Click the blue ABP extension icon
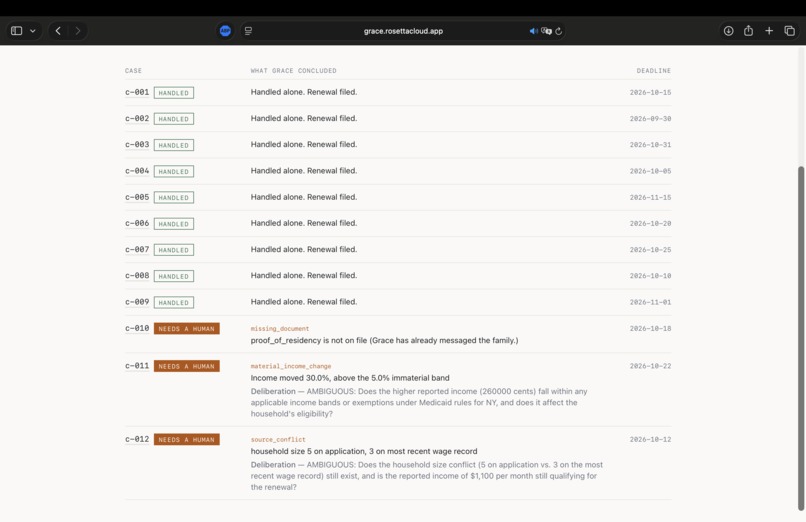The height and width of the screenshot is (522, 806). [x=225, y=31]
